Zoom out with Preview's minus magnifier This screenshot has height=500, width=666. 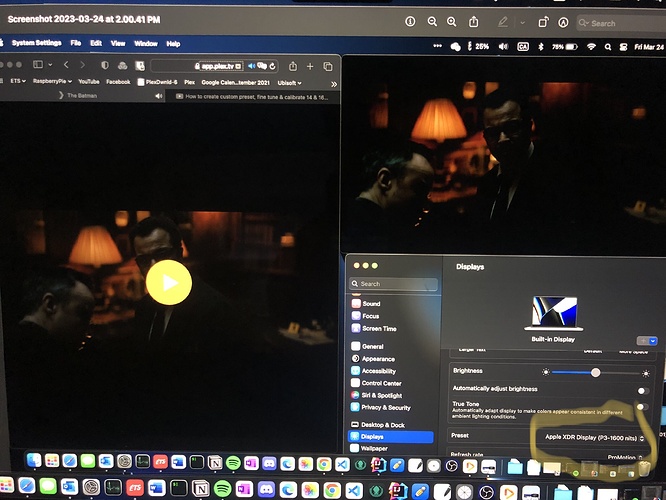pyautogui.click(x=432, y=22)
